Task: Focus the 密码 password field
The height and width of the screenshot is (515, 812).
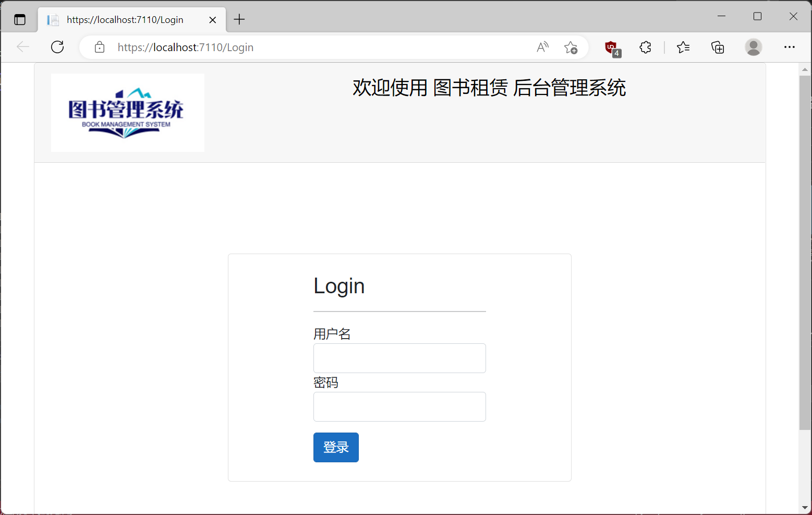Action: pyautogui.click(x=399, y=406)
